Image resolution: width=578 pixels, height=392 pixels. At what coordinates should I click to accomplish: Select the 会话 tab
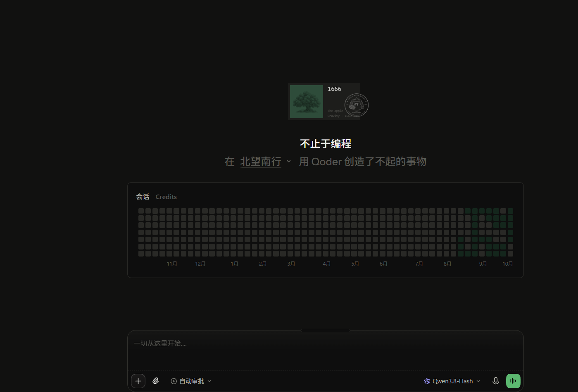coord(143,197)
